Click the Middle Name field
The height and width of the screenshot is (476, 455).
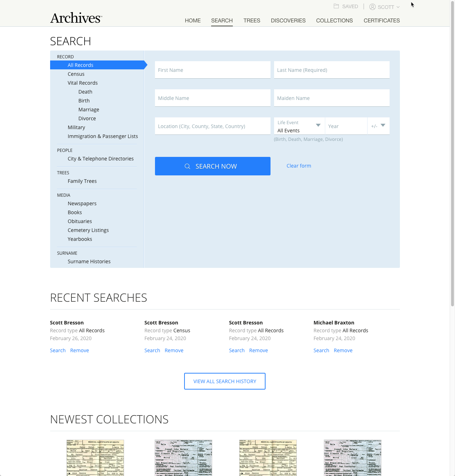point(213,98)
